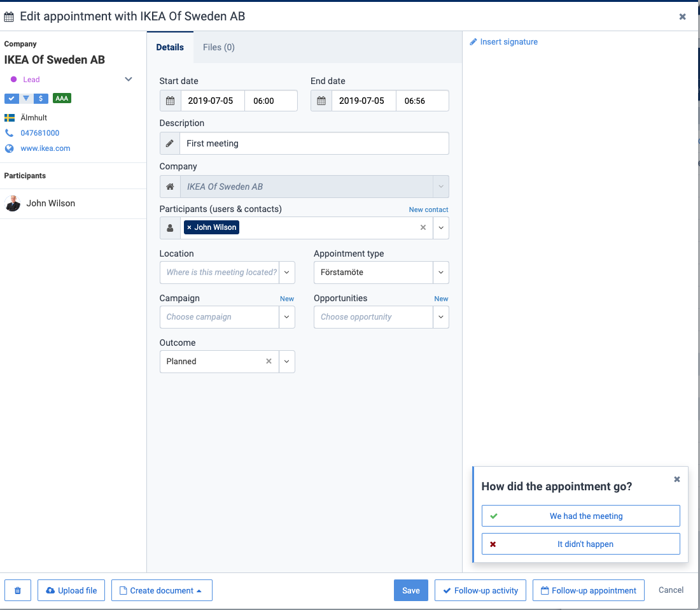Open the Create document menu
The image size is (700, 610).
162,590
